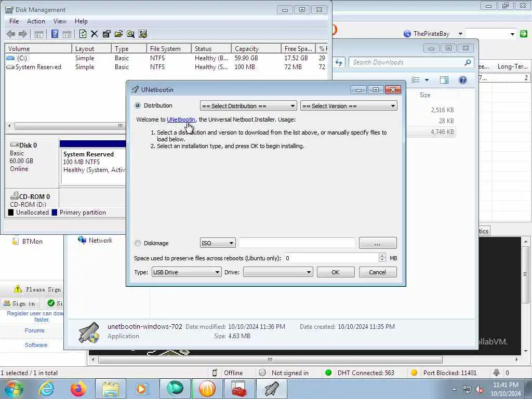Click the blue System Reserved partition bar
This screenshot has width=532, height=399.
pyautogui.click(x=92, y=144)
